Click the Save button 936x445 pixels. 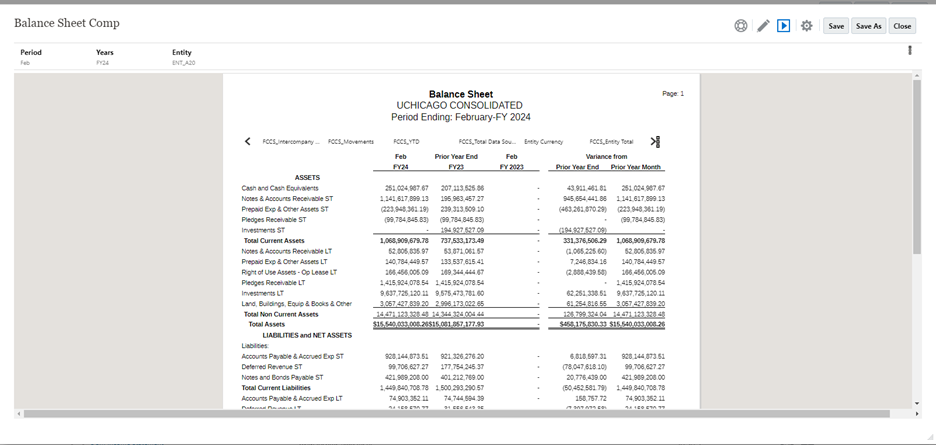coord(836,26)
